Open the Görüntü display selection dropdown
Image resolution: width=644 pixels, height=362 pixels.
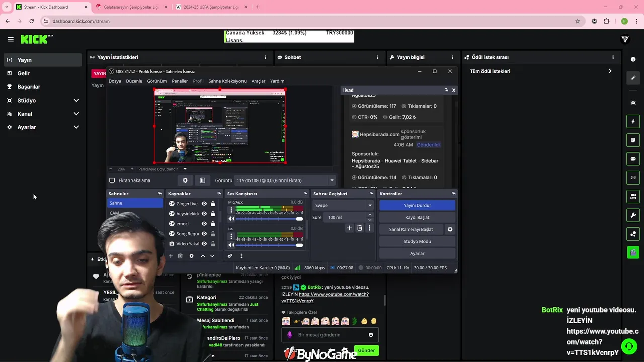(x=285, y=180)
